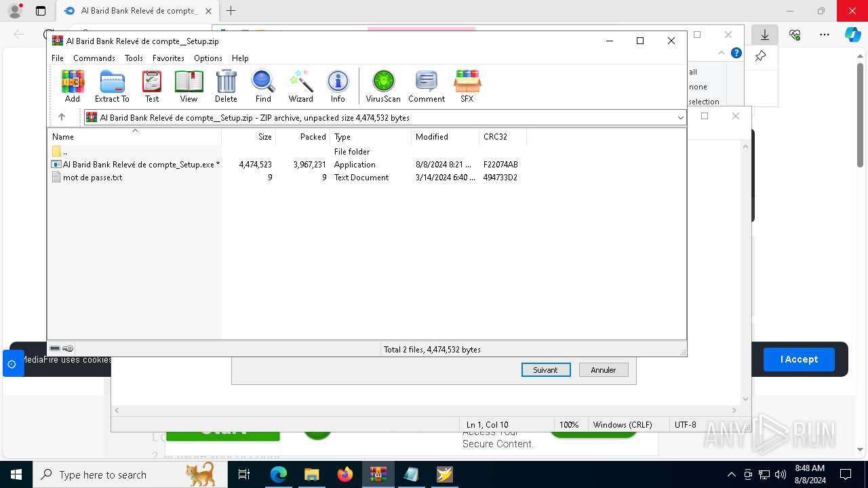Expand the archive path dropdown
The image size is (868, 488).
tap(680, 118)
